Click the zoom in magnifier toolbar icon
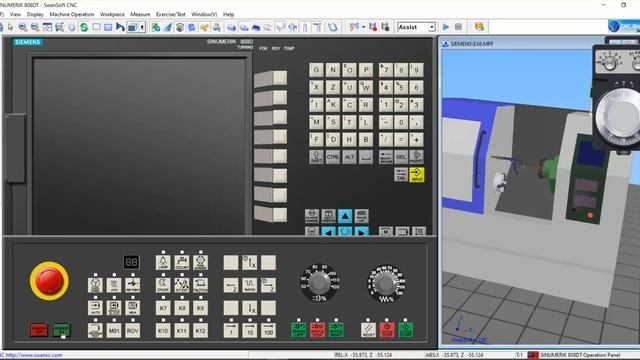This screenshot has width=640, height=360. [23, 27]
